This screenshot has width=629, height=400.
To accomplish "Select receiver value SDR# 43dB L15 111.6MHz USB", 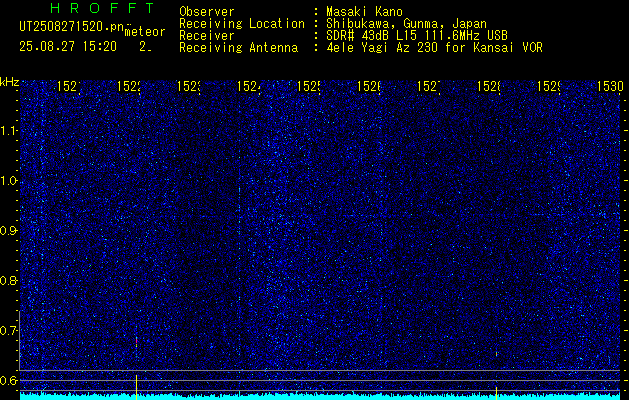I will point(417,36).
